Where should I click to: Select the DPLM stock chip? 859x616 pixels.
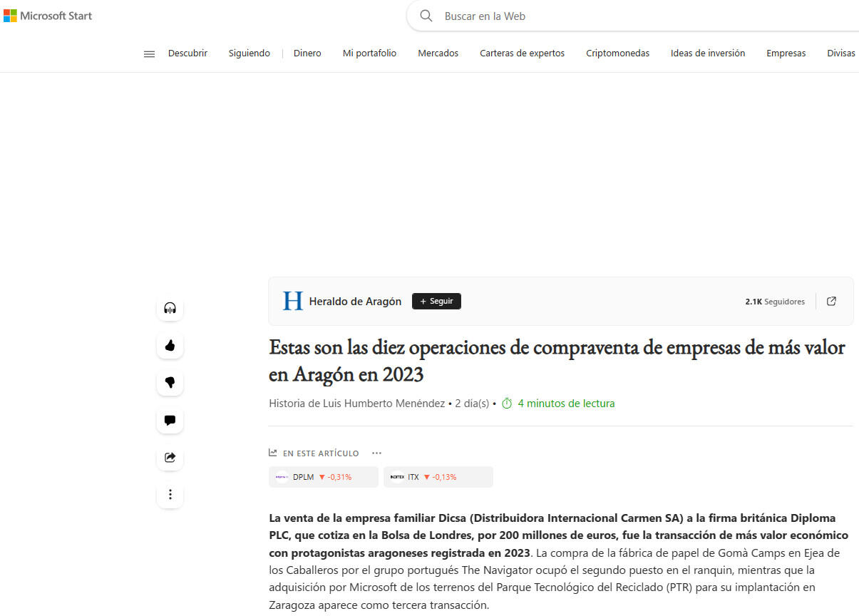pyautogui.click(x=323, y=477)
